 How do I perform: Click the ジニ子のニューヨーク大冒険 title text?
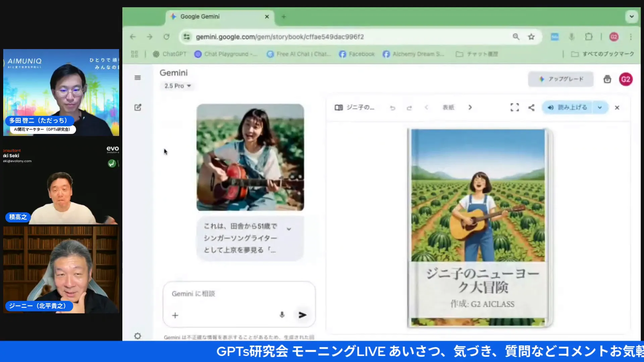point(482,280)
